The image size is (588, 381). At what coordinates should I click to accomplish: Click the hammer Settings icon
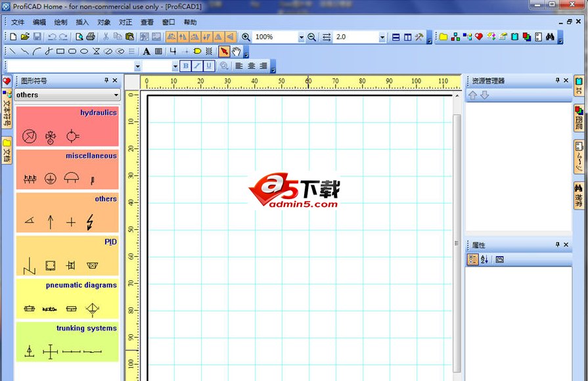pos(419,37)
